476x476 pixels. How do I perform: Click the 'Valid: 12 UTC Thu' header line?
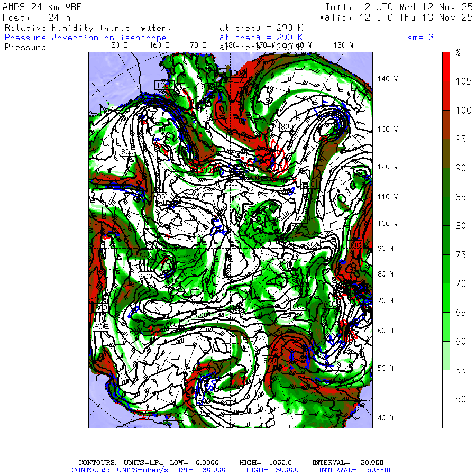click(396, 17)
